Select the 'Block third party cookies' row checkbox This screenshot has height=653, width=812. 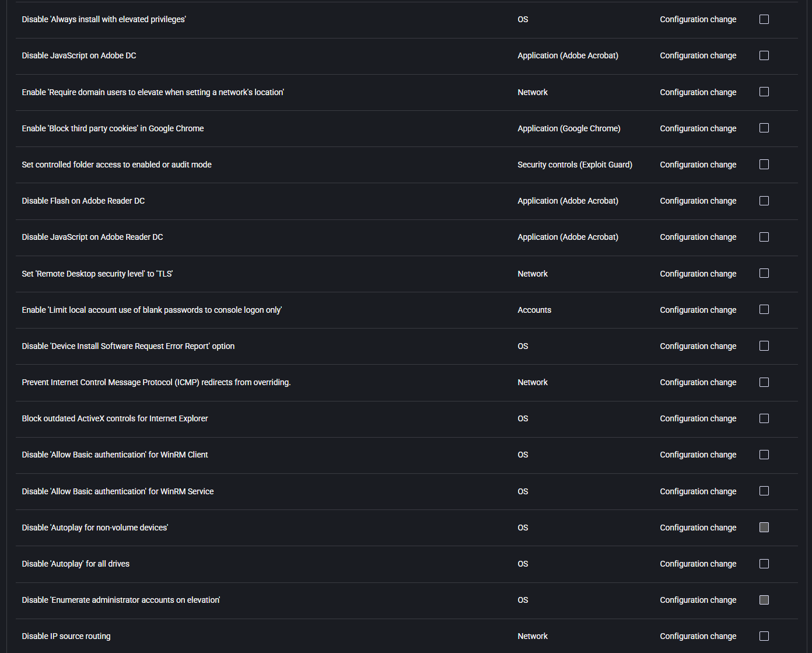pos(764,128)
